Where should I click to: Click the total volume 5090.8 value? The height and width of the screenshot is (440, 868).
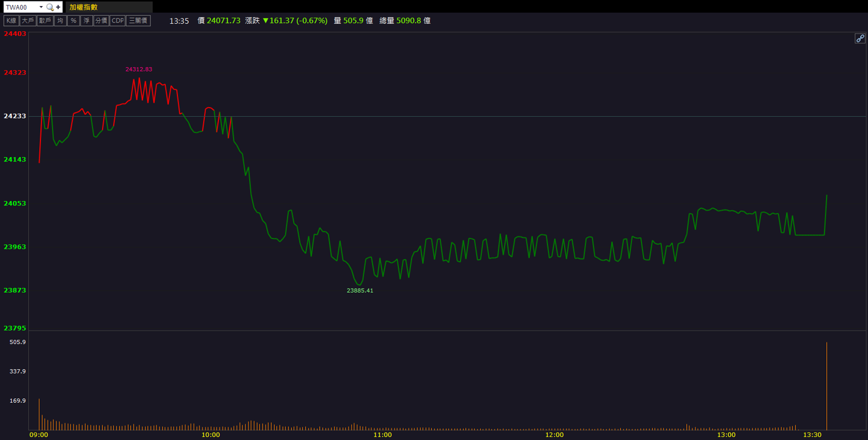pos(409,21)
